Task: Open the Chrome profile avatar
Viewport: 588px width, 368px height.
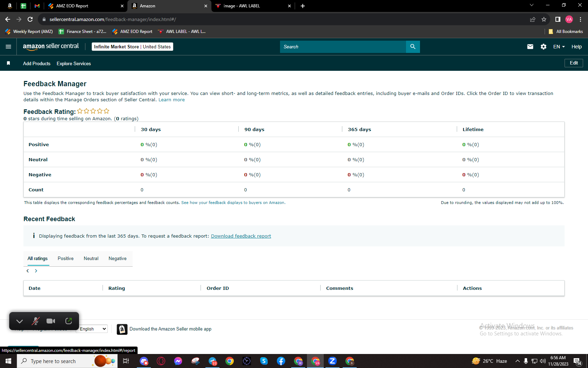Action: tap(569, 19)
